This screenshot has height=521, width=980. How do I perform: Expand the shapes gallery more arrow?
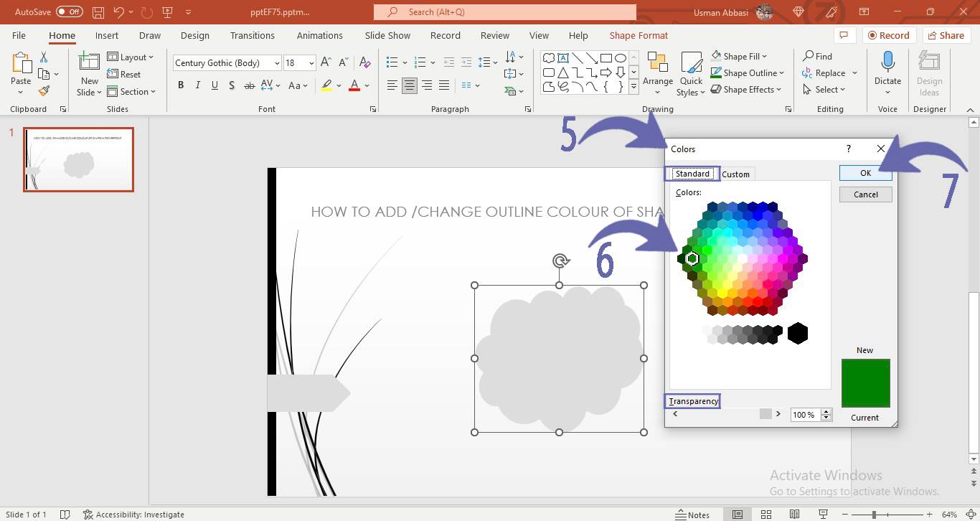coord(633,86)
